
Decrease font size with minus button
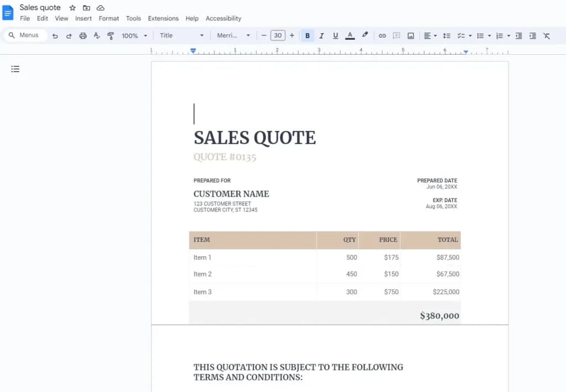tap(264, 35)
